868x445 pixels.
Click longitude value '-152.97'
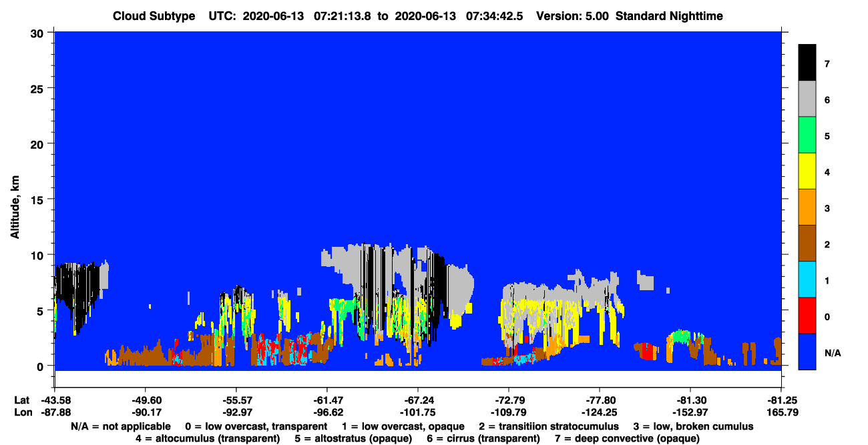(690, 412)
